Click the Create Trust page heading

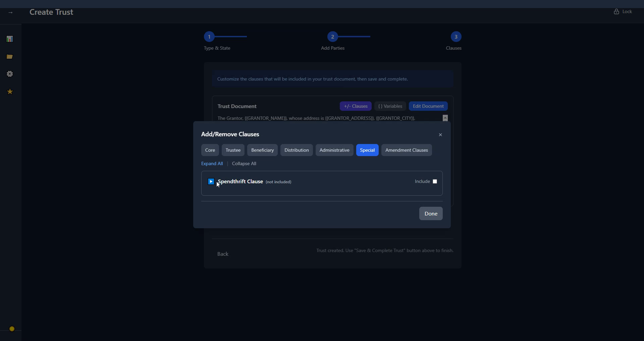pos(51,12)
